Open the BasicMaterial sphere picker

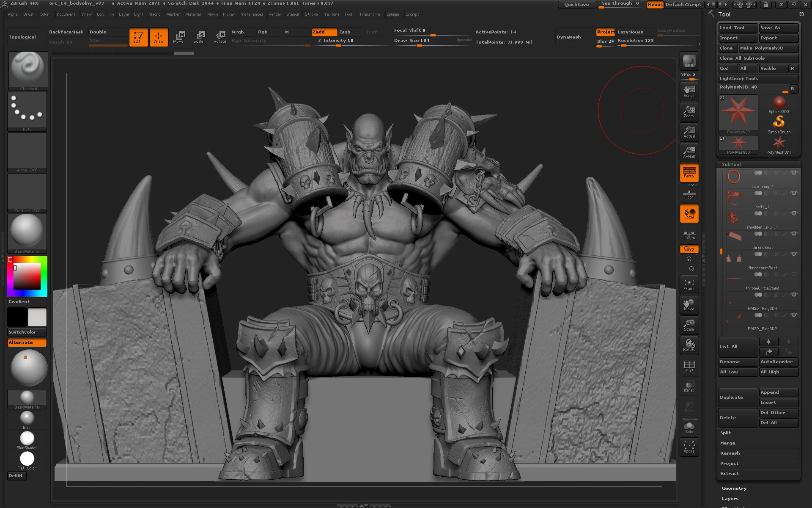point(27,234)
